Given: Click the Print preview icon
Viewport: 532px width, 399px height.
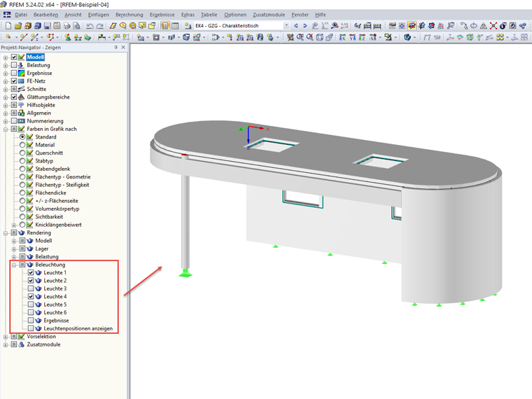Looking at the screenshot, I should click(x=77, y=26).
